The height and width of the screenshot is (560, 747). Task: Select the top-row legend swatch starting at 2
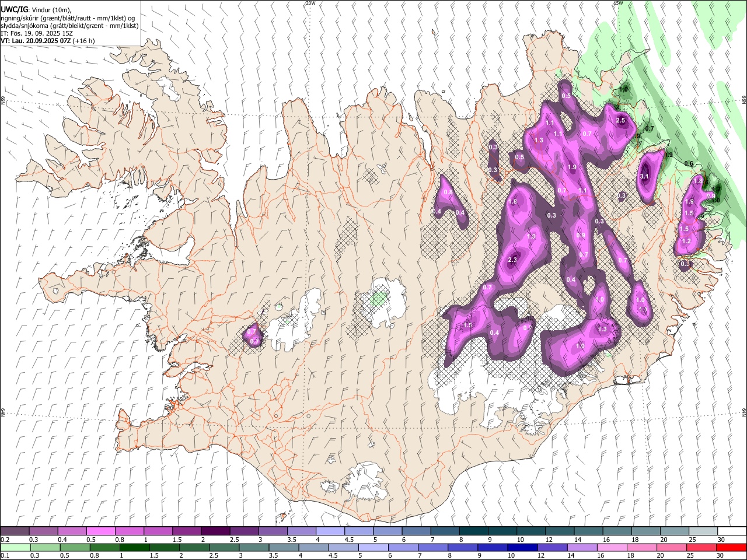click(215, 531)
